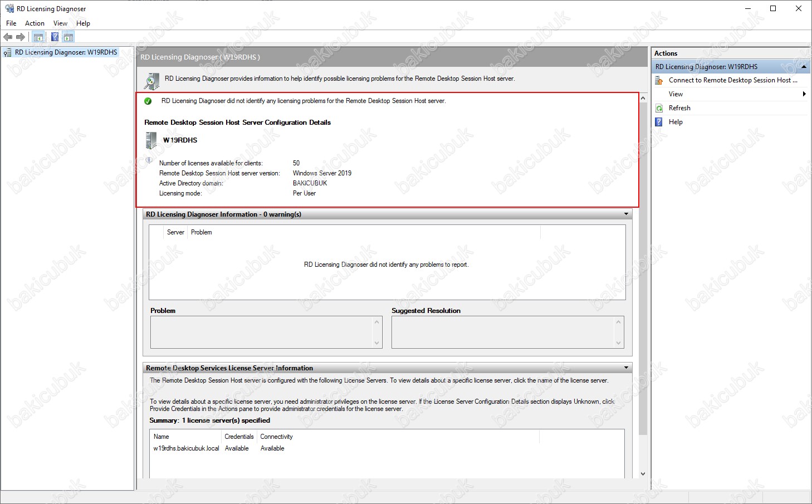
Task: Click the W19RDHS server name label
Action: [x=180, y=140]
